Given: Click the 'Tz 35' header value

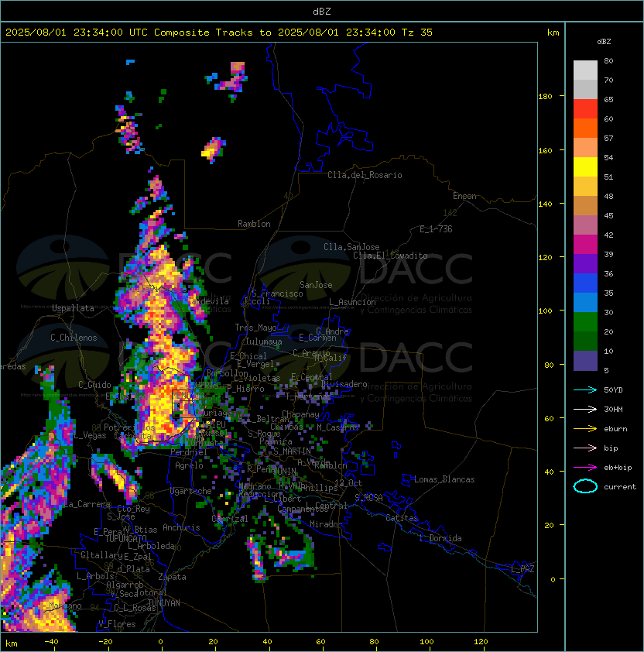Looking at the screenshot, I should [417, 33].
